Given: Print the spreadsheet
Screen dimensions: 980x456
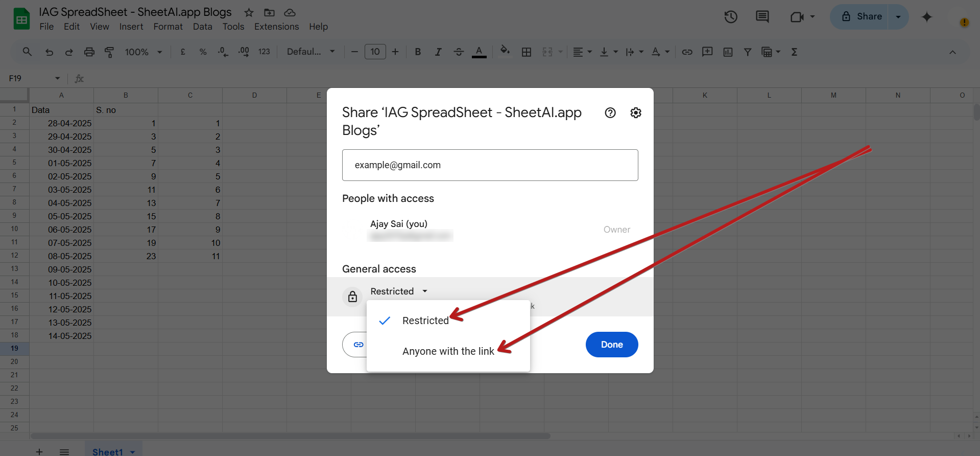Looking at the screenshot, I should pyautogui.click(x=89, y=52).
